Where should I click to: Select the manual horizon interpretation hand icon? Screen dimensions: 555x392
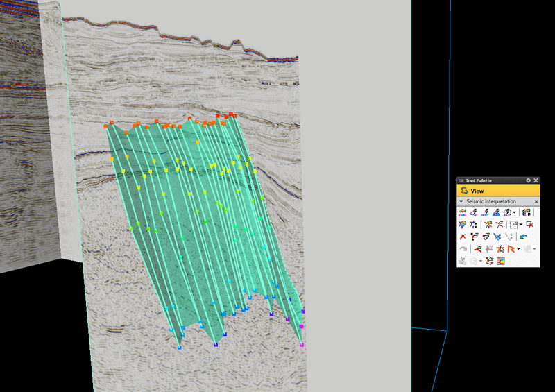coord(462,212)
